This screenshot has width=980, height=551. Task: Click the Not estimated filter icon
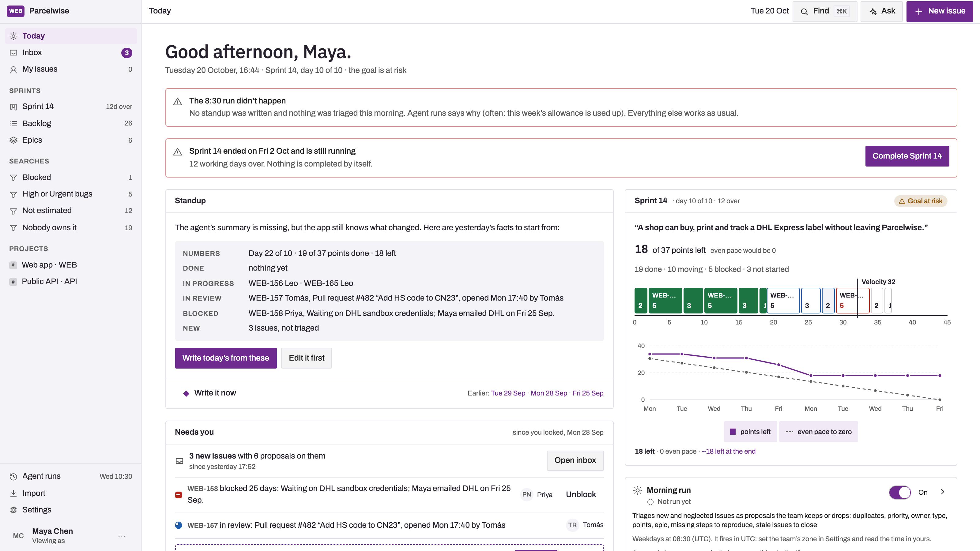13,211
